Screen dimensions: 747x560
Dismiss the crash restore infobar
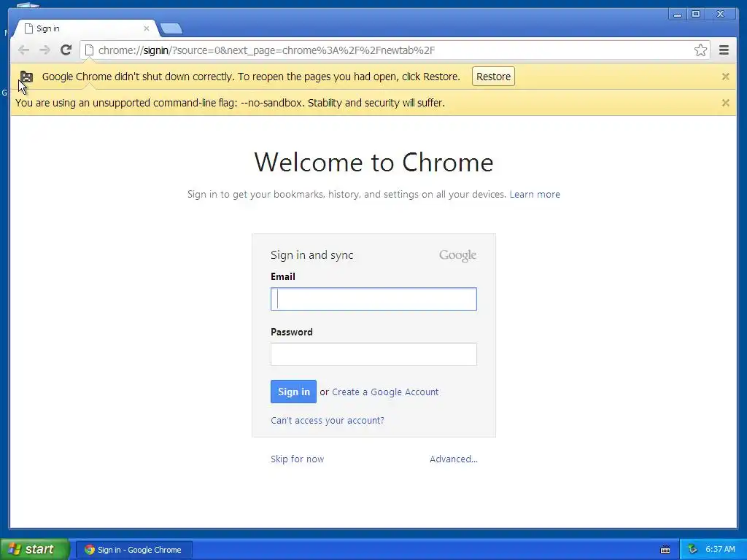tap(725, 76)
